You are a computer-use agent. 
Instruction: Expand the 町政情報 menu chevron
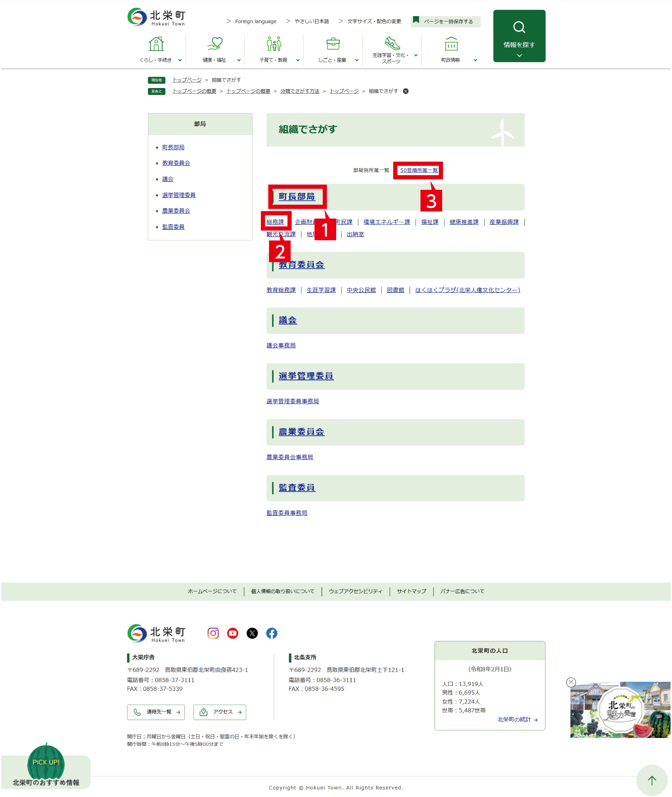[476, 60]
